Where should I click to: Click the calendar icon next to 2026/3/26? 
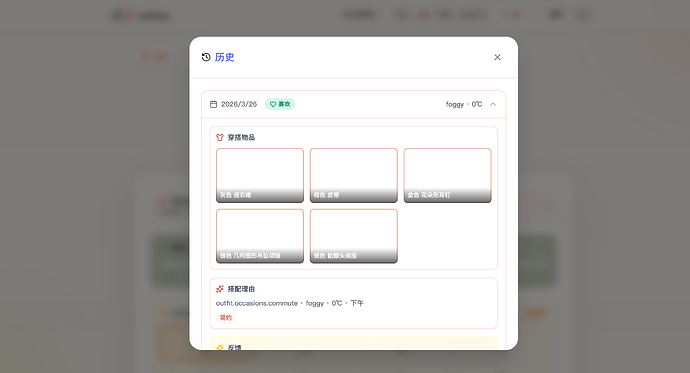[213, 104]
